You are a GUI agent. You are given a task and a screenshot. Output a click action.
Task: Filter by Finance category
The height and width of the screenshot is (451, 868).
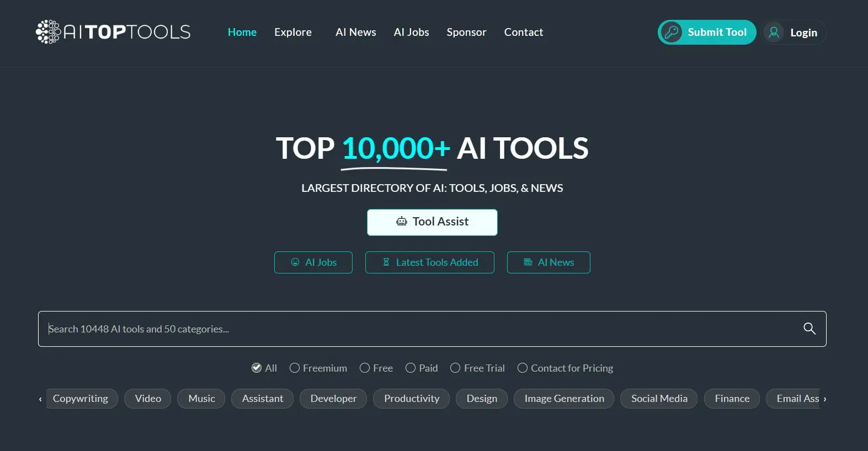click(x=732, y=399)
